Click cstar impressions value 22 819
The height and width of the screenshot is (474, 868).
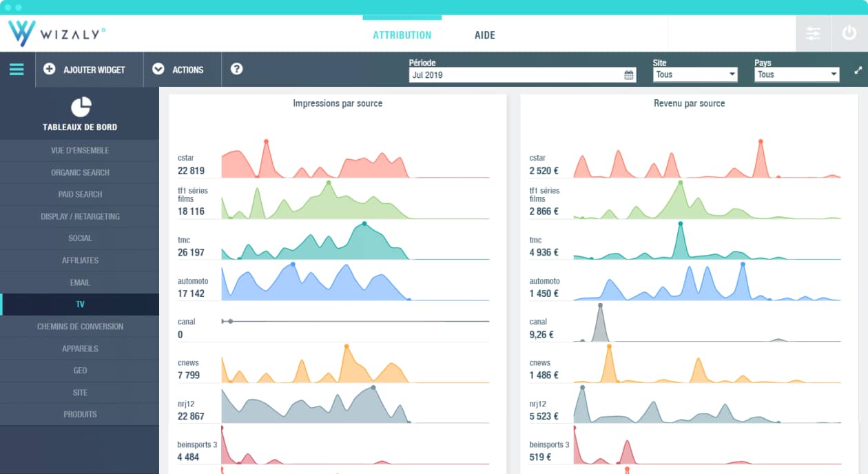pyautogui.click(x=191, y=171)
